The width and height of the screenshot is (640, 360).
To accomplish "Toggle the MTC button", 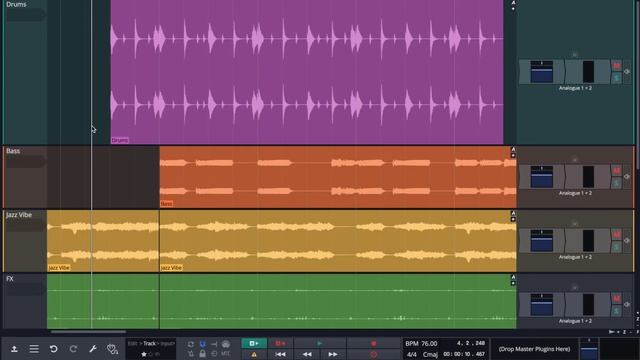I will pyautogui.click(x=226, y=353).
